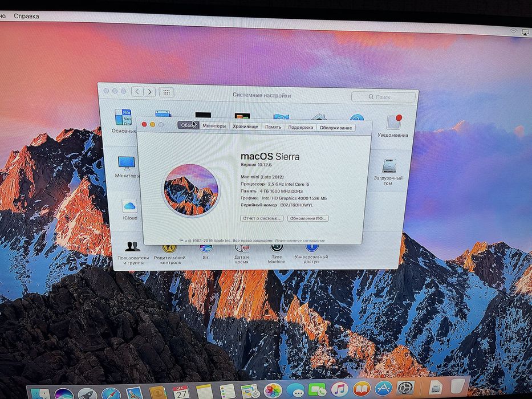The image size is (532, 399).
Task: Open Дата и время preferences pane
Action: point(242,254)
